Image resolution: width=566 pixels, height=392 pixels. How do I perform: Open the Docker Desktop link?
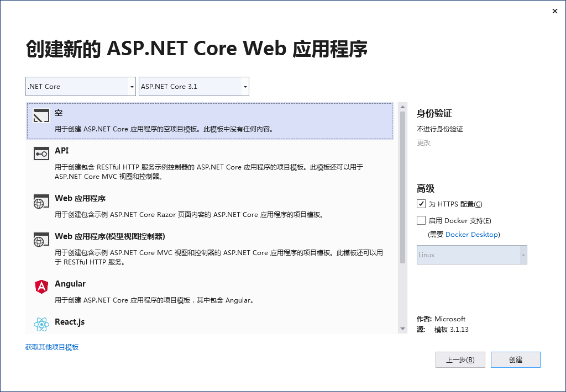pos(472,235)
